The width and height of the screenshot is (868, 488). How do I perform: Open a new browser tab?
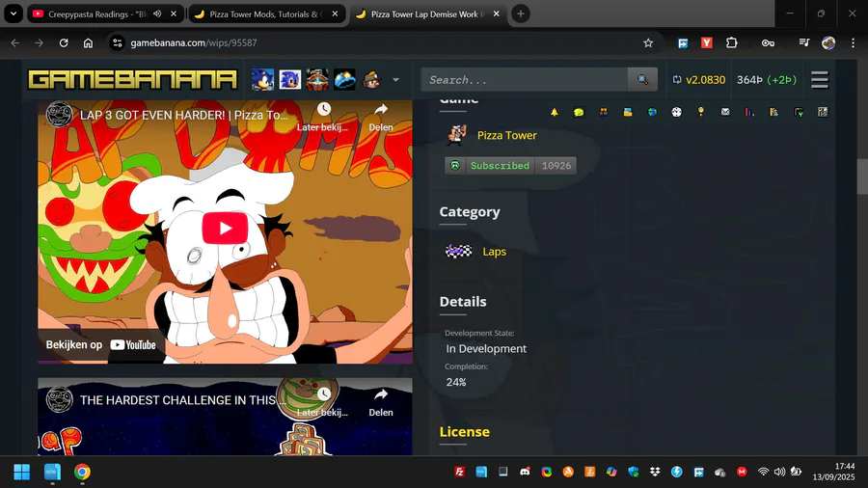521,14
